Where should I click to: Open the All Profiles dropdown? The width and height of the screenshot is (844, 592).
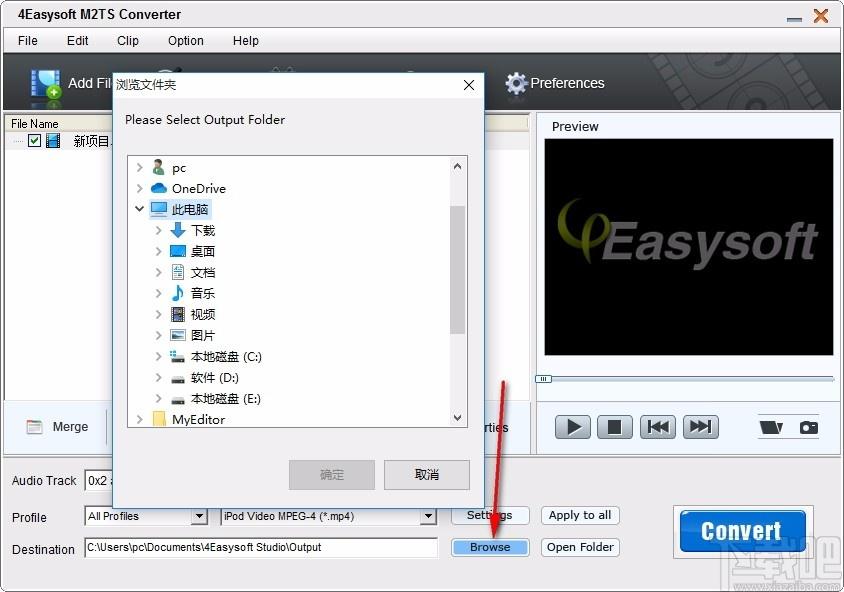[x=198, y=516]
